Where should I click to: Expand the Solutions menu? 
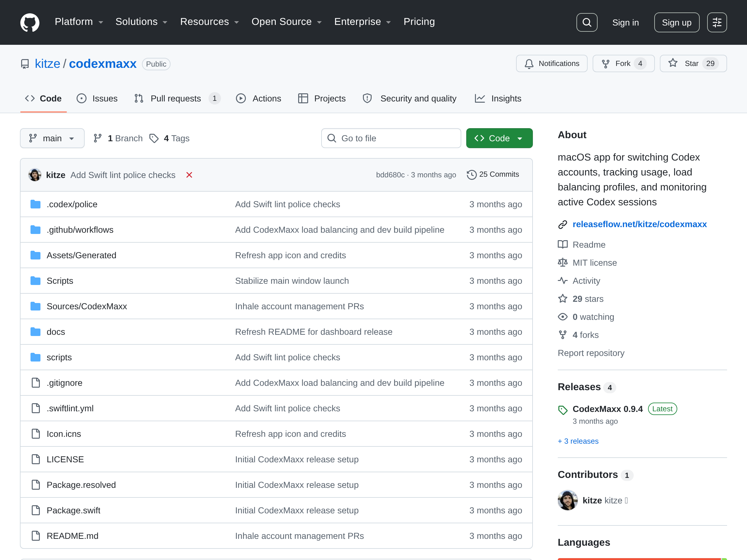click(142, 21)
